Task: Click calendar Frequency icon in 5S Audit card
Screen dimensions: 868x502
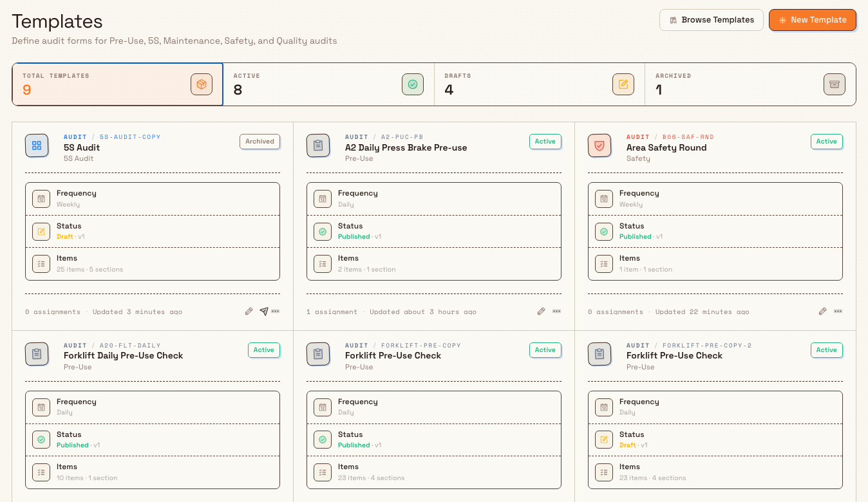Action: pos(41,199)
